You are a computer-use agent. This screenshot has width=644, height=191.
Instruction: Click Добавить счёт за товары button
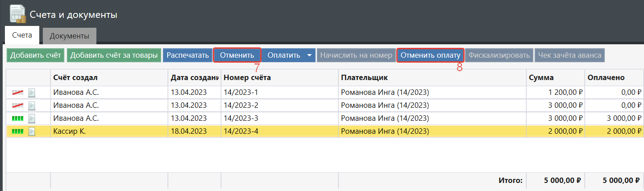[114, 55]
